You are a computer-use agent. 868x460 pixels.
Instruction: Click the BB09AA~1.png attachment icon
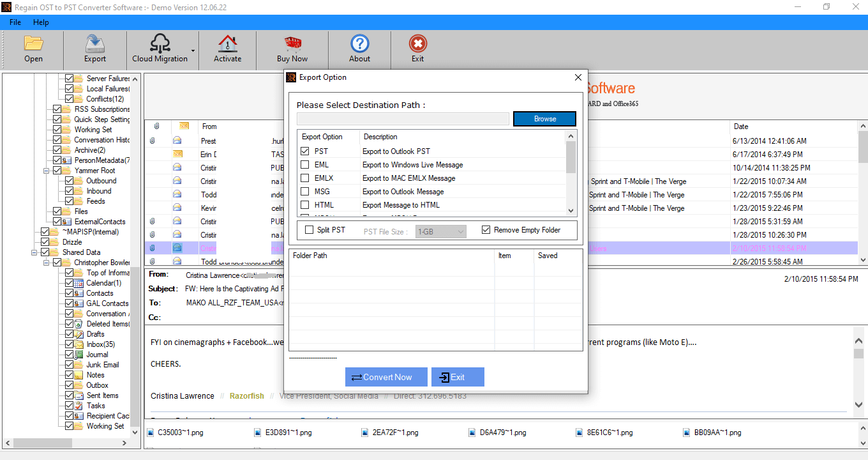coord(687,433)
